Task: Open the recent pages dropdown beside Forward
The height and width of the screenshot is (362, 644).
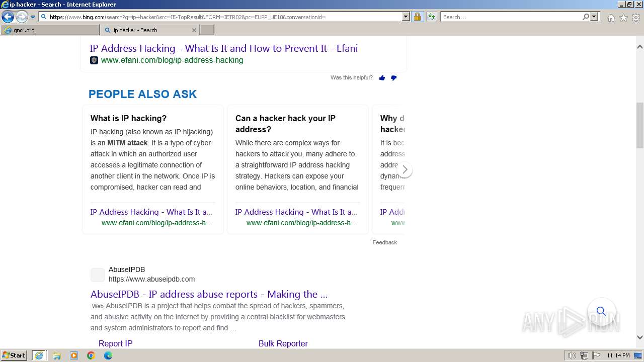Action: point(33,17)
